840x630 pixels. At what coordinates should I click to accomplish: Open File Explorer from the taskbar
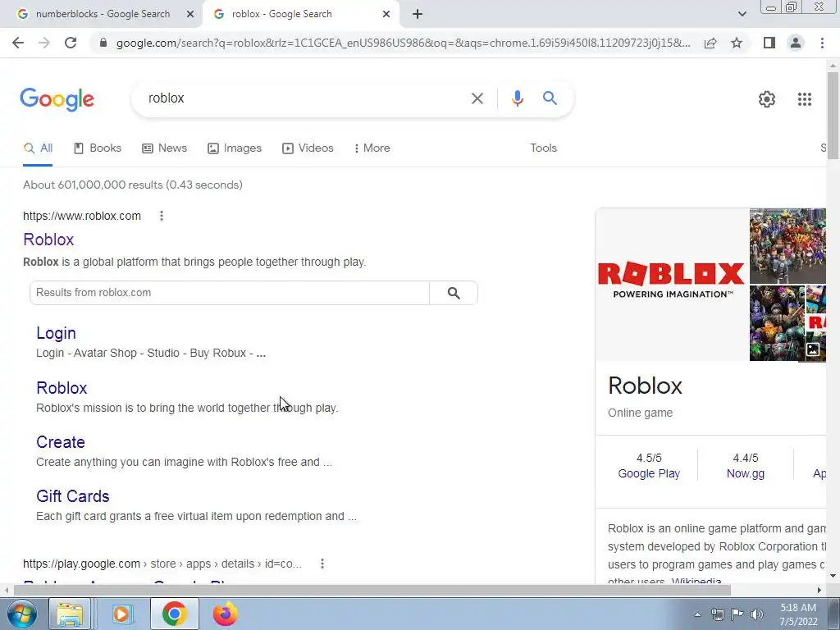[x=71, y=614]
